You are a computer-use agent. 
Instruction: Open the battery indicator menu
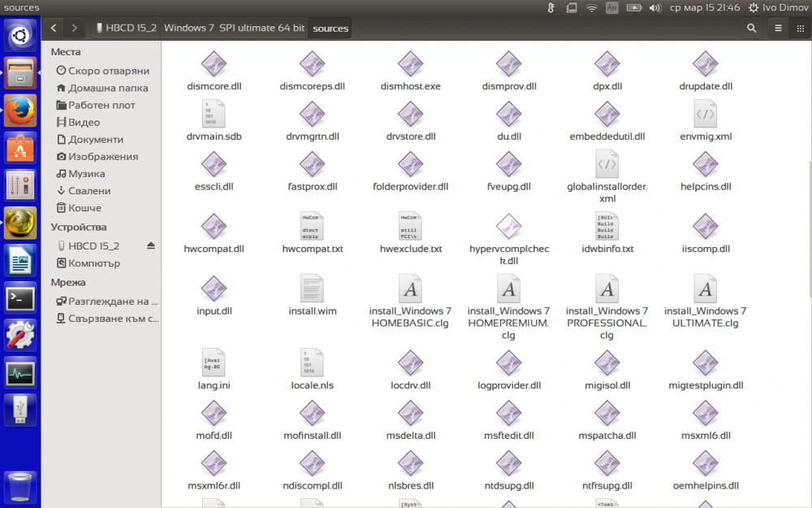pos(634,7)
